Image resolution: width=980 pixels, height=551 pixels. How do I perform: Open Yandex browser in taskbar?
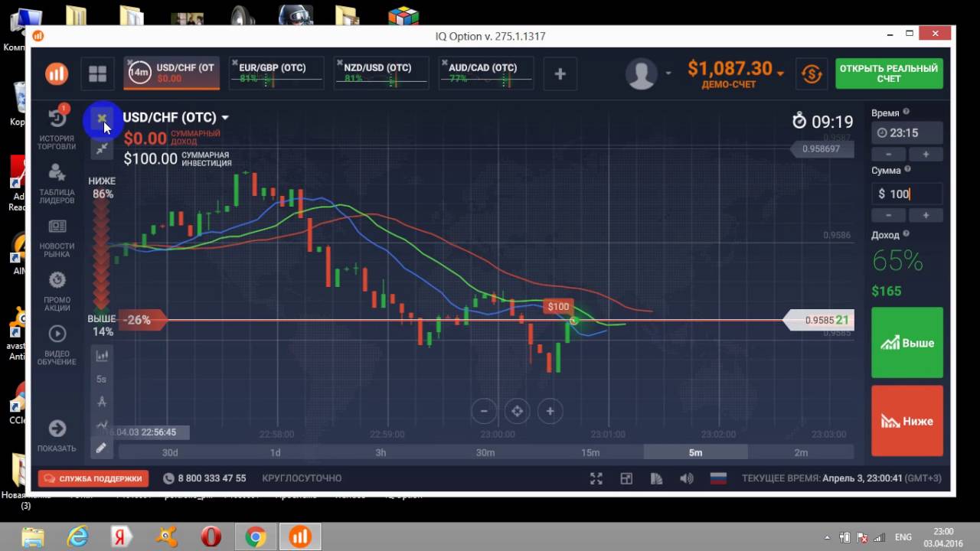[121, 537]
